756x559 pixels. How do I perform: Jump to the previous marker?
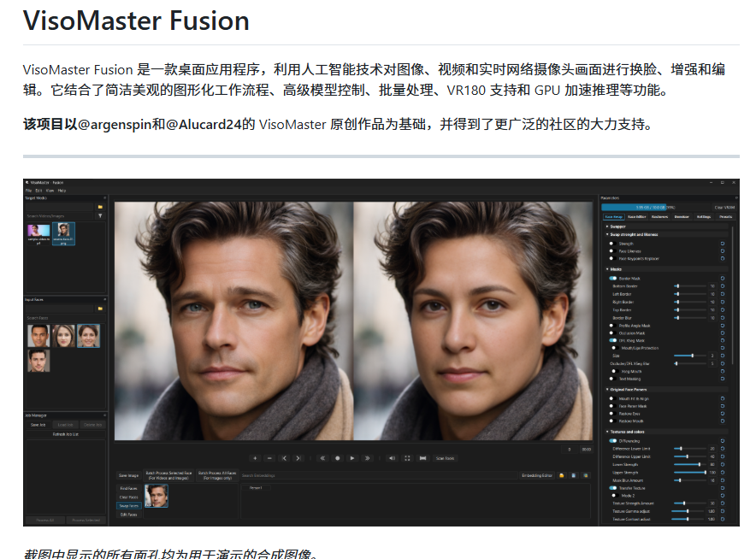click(284, 458)
